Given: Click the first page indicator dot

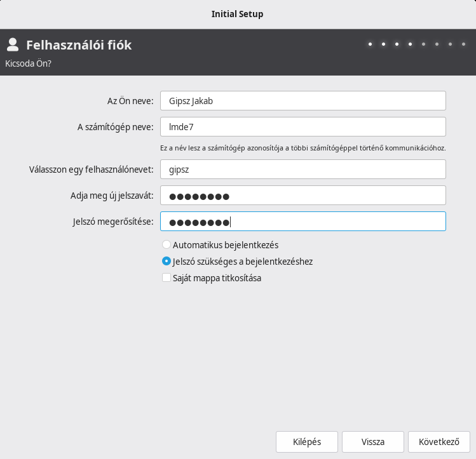Looking at the screenshot, I should [369, 44].
